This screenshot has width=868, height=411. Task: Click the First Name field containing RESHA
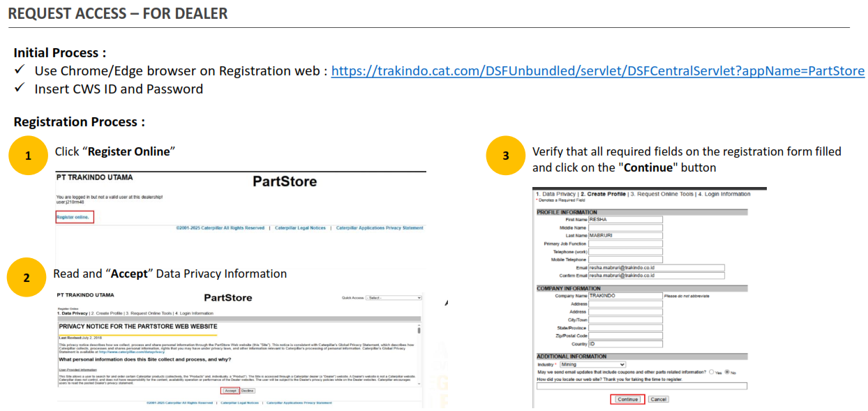tap(625, 219)
